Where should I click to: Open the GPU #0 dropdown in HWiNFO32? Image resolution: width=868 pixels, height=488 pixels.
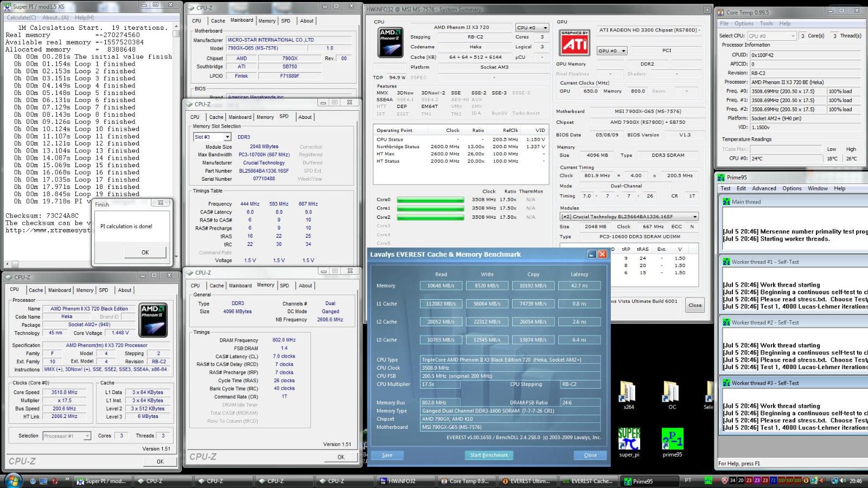612,50
